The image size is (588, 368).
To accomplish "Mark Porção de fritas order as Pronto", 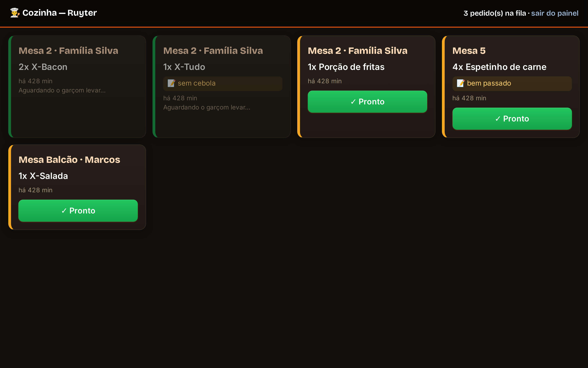I will [367, 102].
